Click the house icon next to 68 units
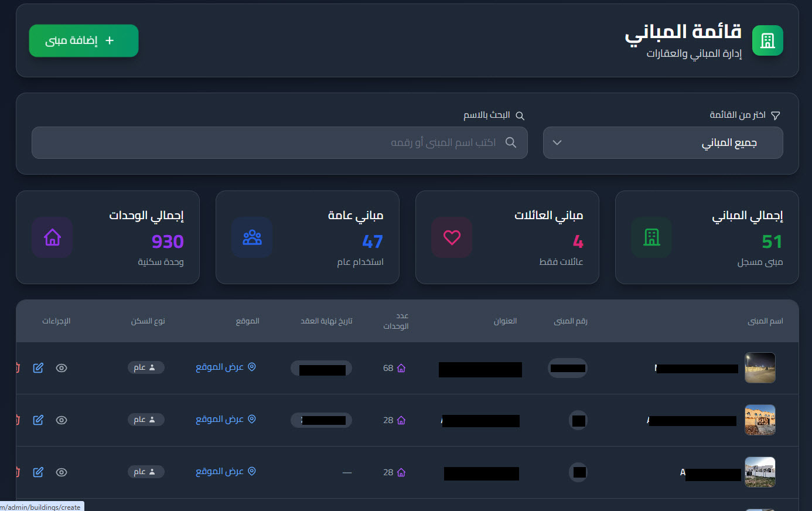This screenshot has height=511, width=812. click(x=401, y=368)
